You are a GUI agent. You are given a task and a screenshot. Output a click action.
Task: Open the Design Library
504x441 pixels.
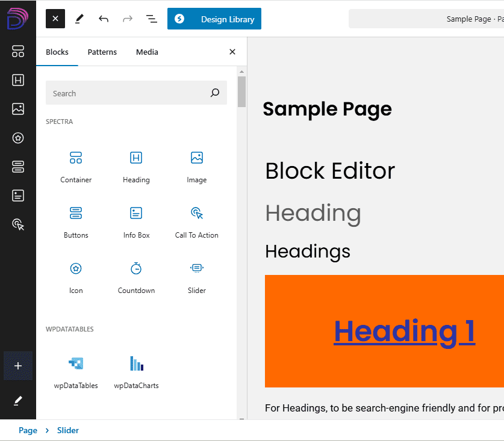[x=214, y=19]
